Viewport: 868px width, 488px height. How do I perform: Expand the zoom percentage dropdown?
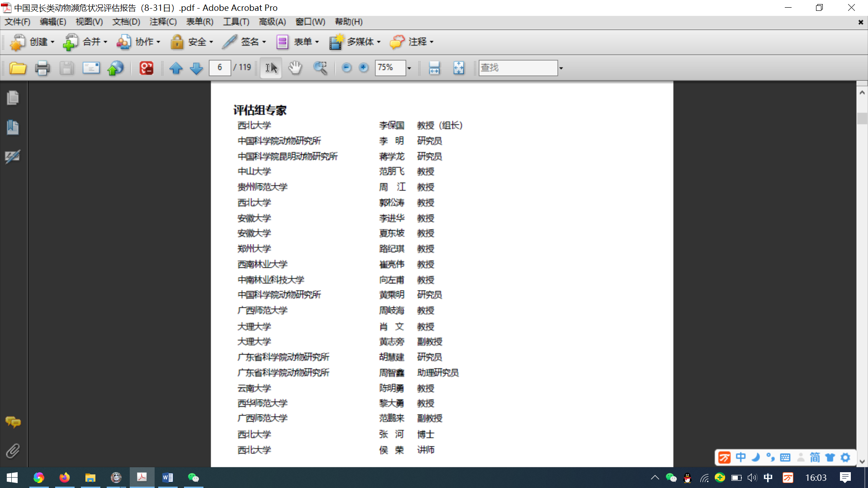tap(409, 68)
